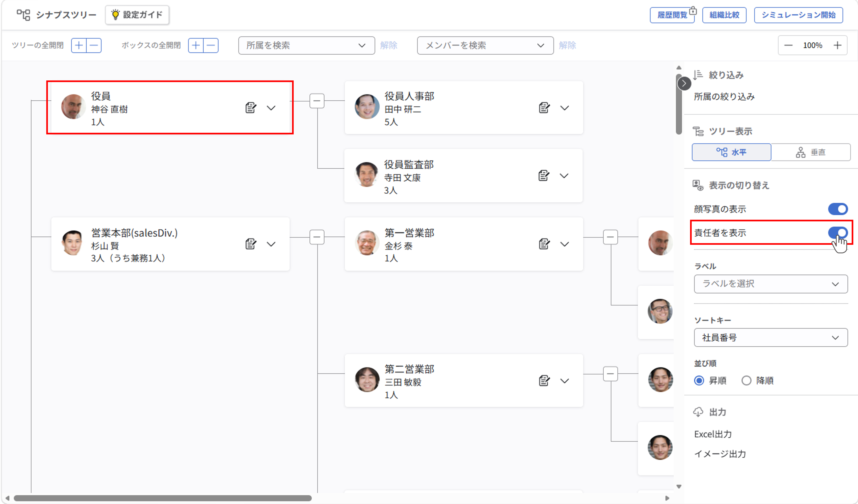Screen dimensions: 858x504
Task: Click 杉山 賢 avatar photo
Action: click(x=73, y=243)
